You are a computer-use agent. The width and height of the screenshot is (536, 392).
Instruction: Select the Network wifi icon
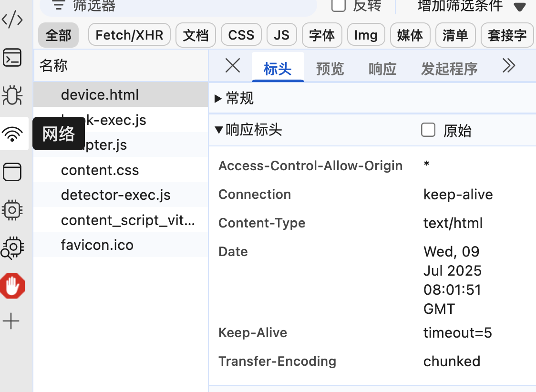[x=12, y=134]
